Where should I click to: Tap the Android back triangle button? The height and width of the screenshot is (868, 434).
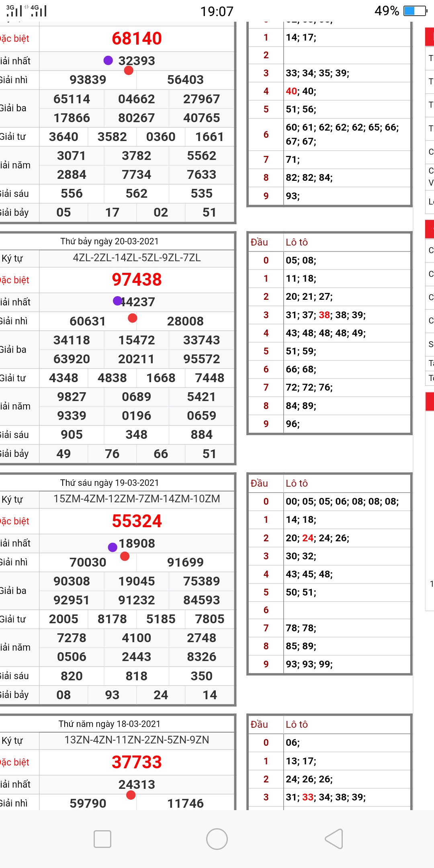(x=334, y=839)
